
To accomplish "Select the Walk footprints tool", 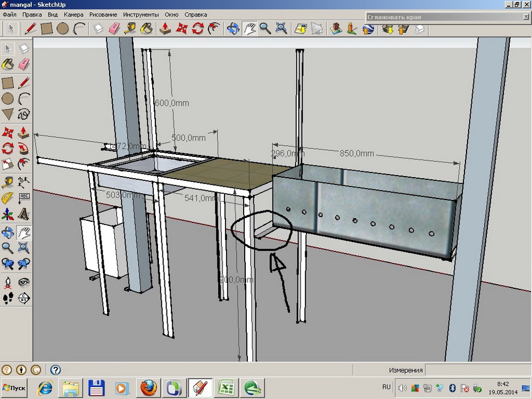I will tap(7, 298).
